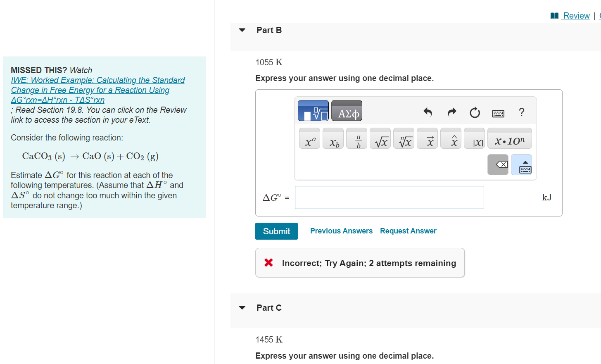601x364 pixels.
Task: Insert nth root template
Action: (404, 138)
